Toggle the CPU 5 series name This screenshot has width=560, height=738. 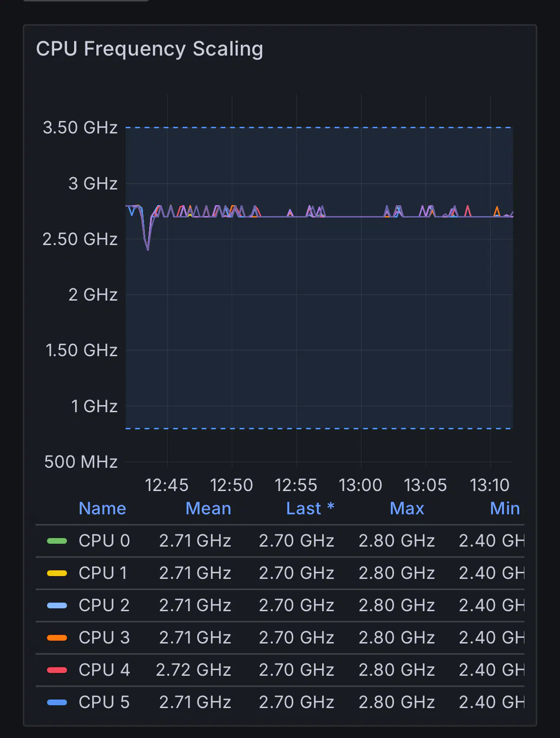104,702
